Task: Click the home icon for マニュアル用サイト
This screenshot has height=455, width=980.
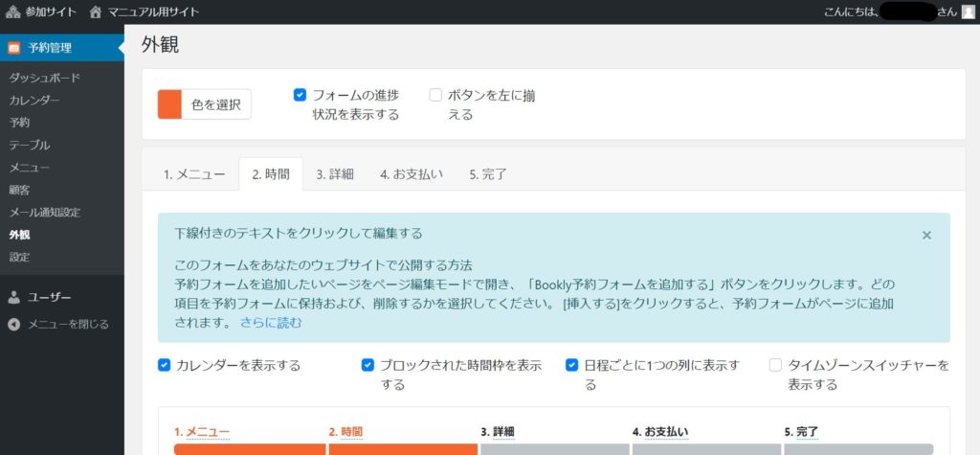Action: coord(96,12)
